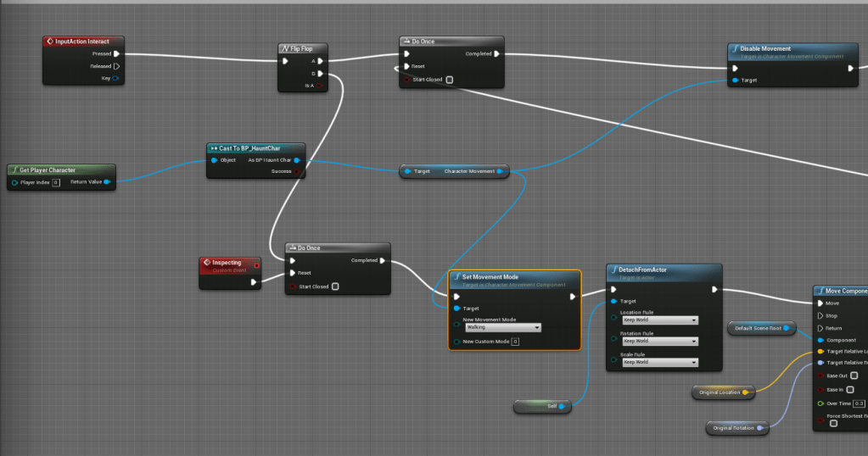Enable Start Closed on Do Once after Flip Flop

pos(450,81)
